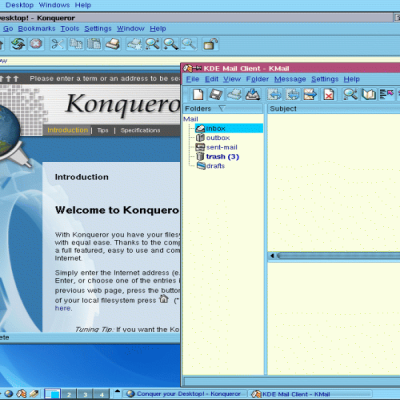Click the Reply icon in KMail toolbar
Image resolution: width=400 pixels, height=400 pixels.
click(274, 94)
